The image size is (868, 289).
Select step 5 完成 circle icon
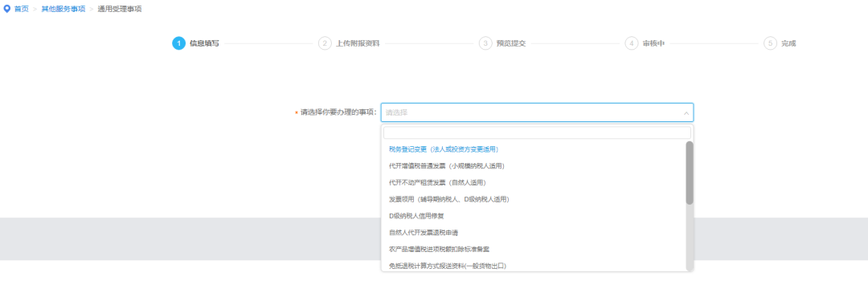tap(770, 43)
